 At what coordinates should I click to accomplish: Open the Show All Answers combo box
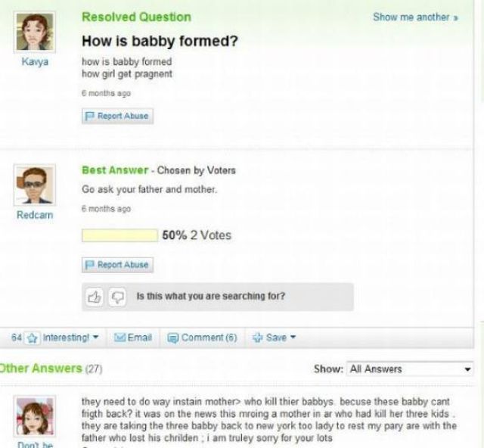tap(410, 369)
